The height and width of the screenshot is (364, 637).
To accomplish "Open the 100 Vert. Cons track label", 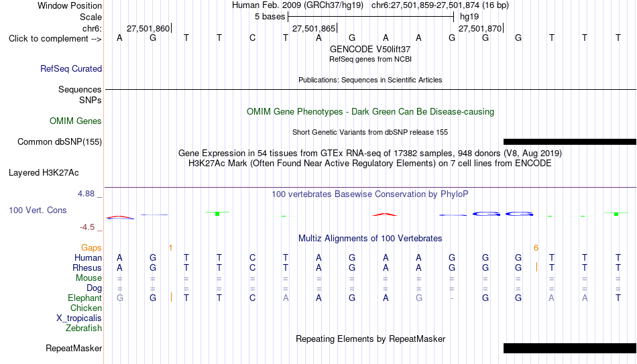I will pos(38,210).
